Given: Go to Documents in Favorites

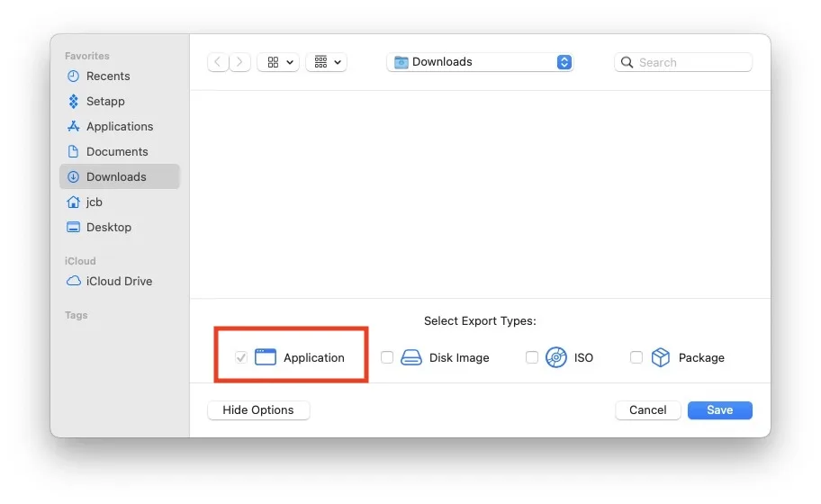Looking at the screenshot, I should [116, 152].
